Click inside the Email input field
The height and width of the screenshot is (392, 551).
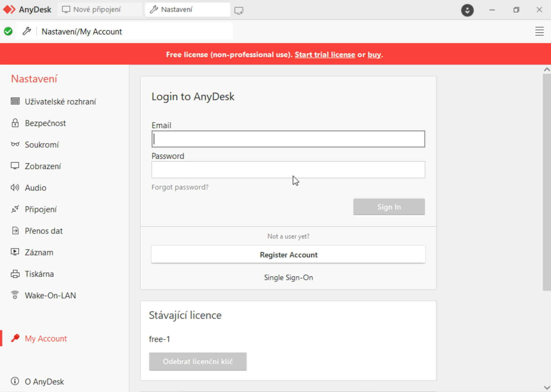tap(288, 139)
